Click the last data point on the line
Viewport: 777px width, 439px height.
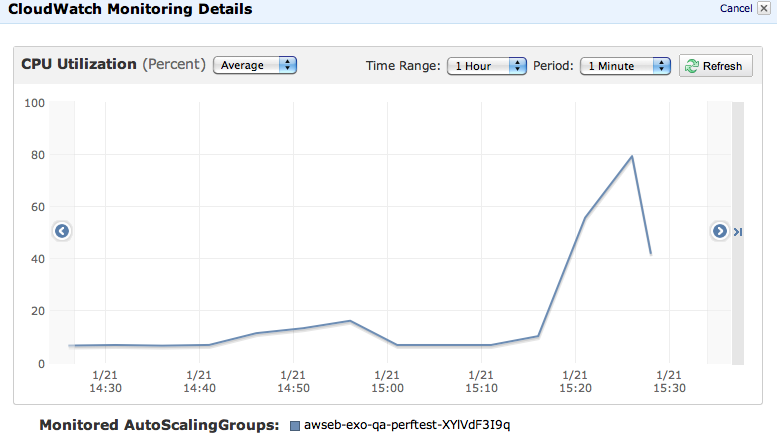(651, 254)
